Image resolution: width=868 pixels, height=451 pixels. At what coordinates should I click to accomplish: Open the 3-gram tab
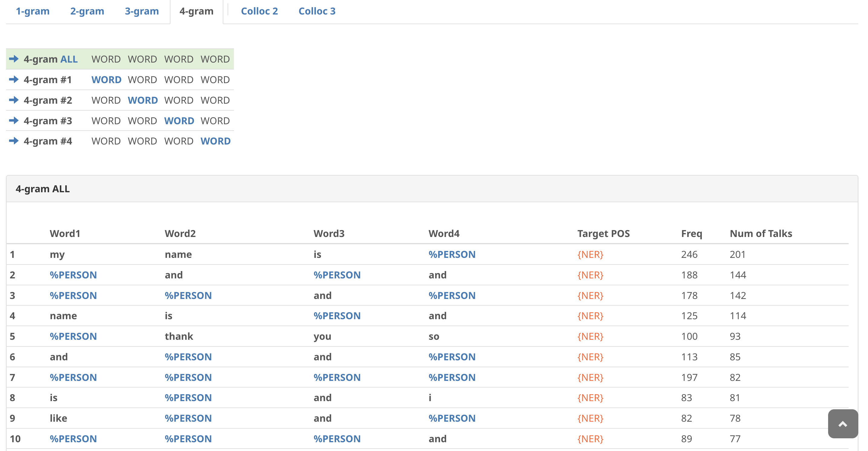[x=141, y=11]
